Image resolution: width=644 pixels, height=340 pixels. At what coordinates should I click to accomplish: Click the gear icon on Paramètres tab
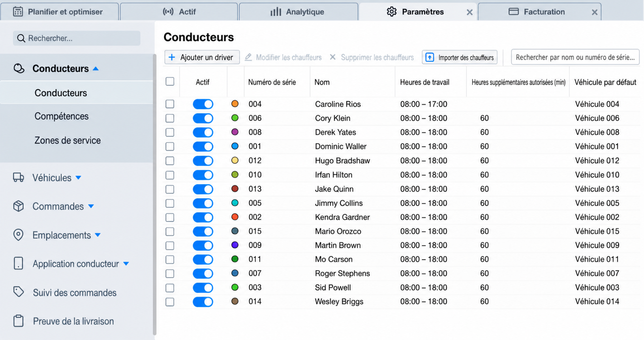[x=391, y=11]
